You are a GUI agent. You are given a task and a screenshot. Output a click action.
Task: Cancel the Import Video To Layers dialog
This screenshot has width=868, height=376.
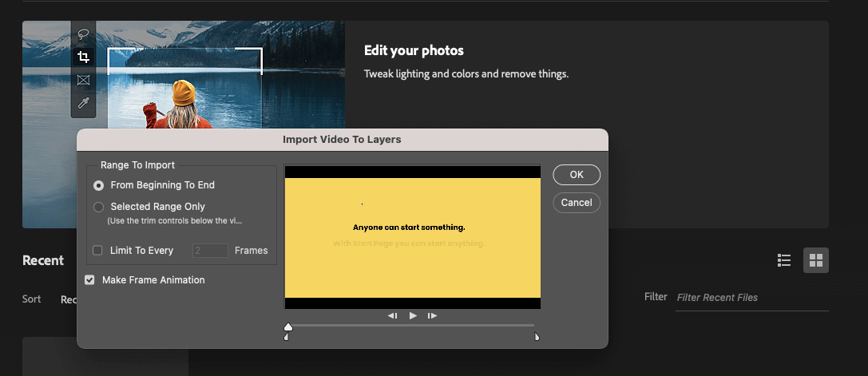(x=577, y=203)
